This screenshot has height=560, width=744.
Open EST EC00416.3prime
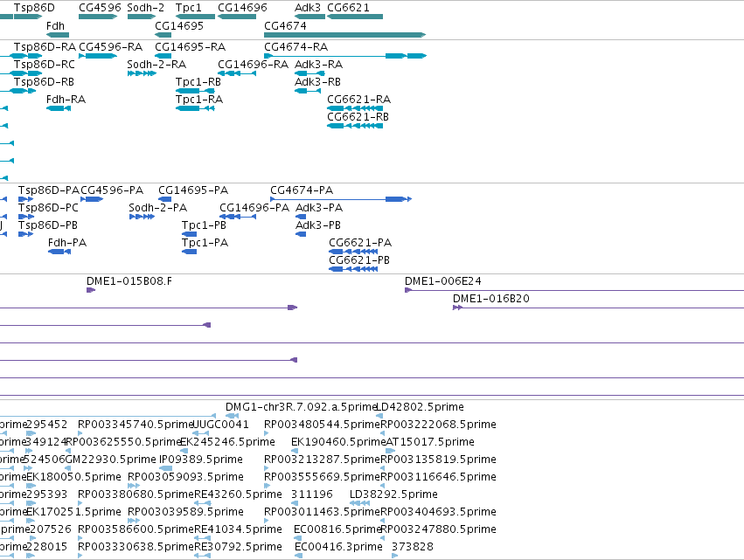(x=339, y=547)
